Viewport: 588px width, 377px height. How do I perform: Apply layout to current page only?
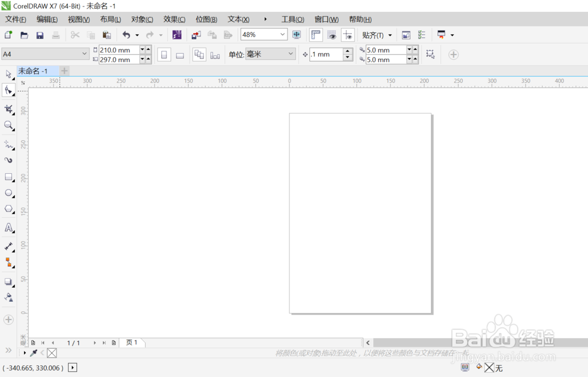[x=215, y=55]
